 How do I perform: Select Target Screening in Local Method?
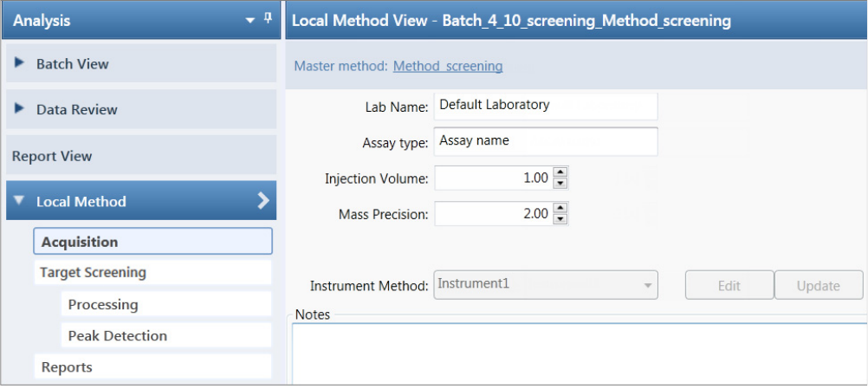[x=152, y=272]
